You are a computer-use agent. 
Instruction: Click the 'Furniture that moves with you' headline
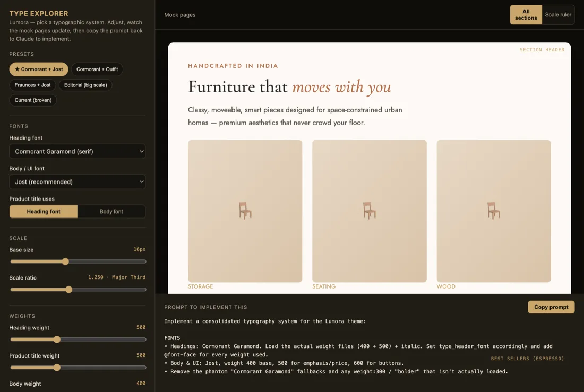pos(289,87)
